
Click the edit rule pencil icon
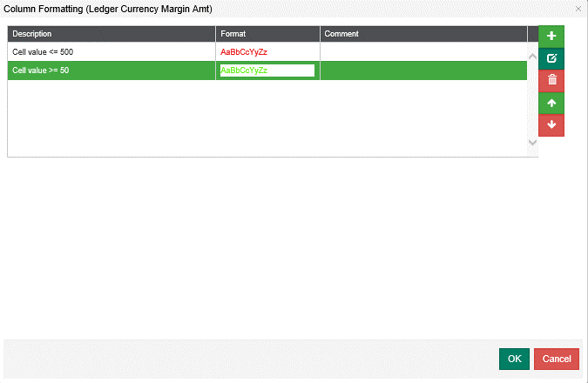551,58
